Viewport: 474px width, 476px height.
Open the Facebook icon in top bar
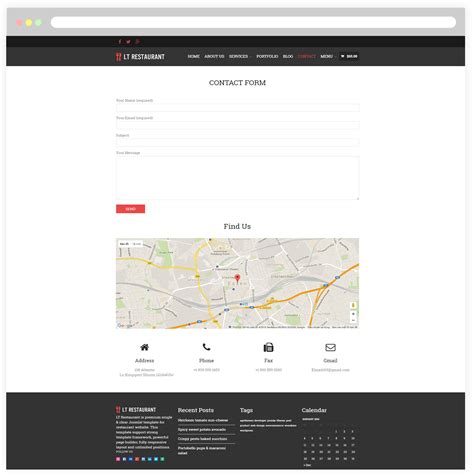point(120,42)
